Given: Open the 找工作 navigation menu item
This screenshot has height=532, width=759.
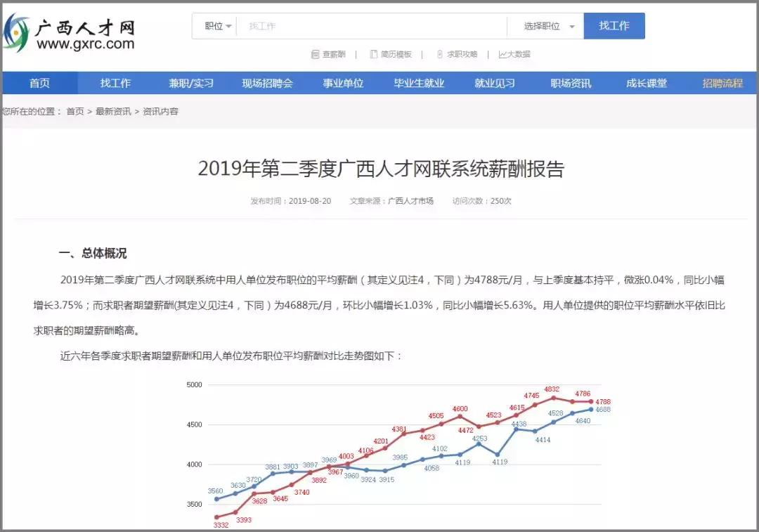Looking at the screenshot, I should [x=115, y=82].
